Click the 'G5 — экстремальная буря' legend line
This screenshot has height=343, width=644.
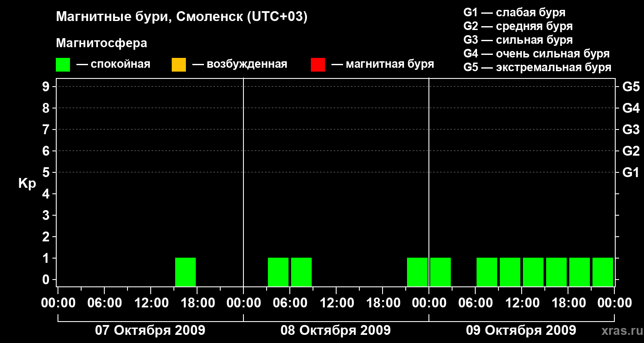point(538,67)
